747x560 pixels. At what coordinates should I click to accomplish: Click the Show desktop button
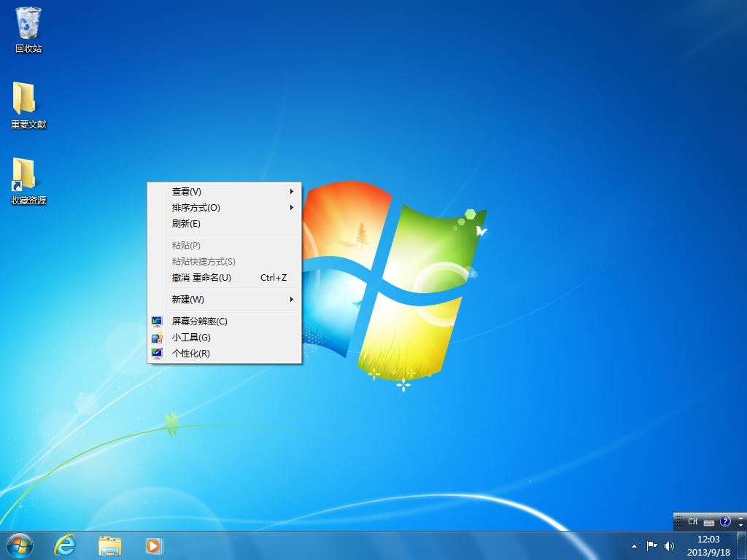(x=742, y=545)
